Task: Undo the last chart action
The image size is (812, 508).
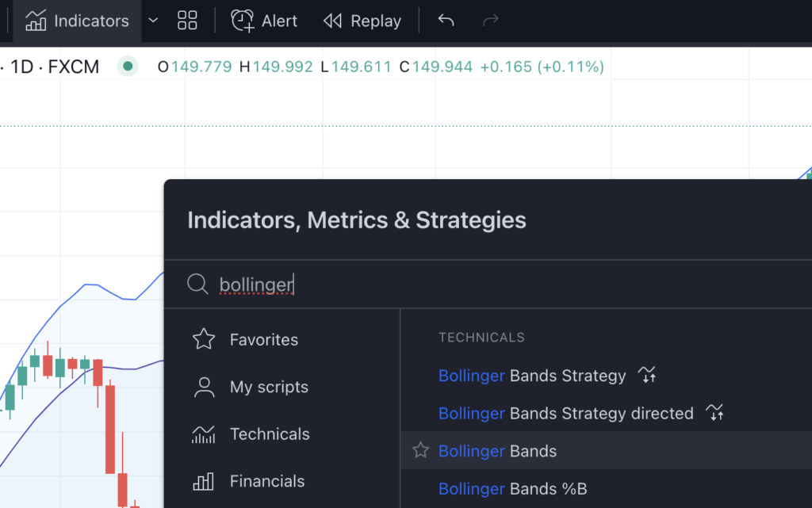Action: [x=446, y=21]
